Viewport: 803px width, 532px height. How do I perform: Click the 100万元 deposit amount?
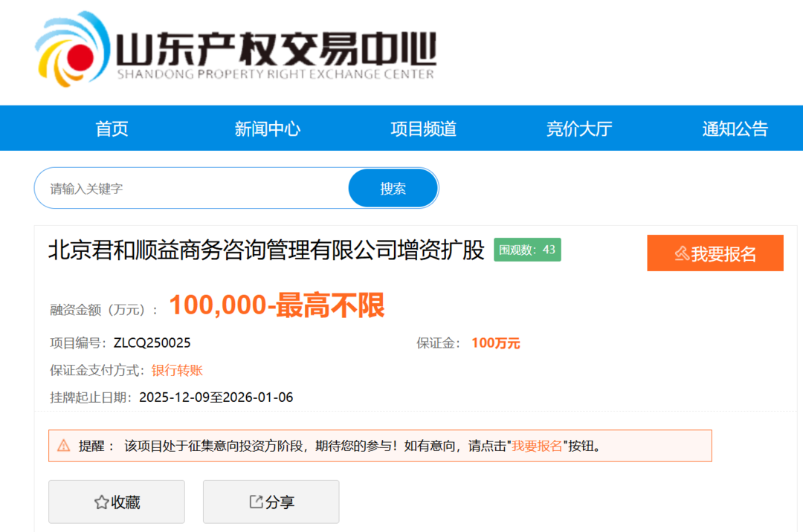[495, 343]
